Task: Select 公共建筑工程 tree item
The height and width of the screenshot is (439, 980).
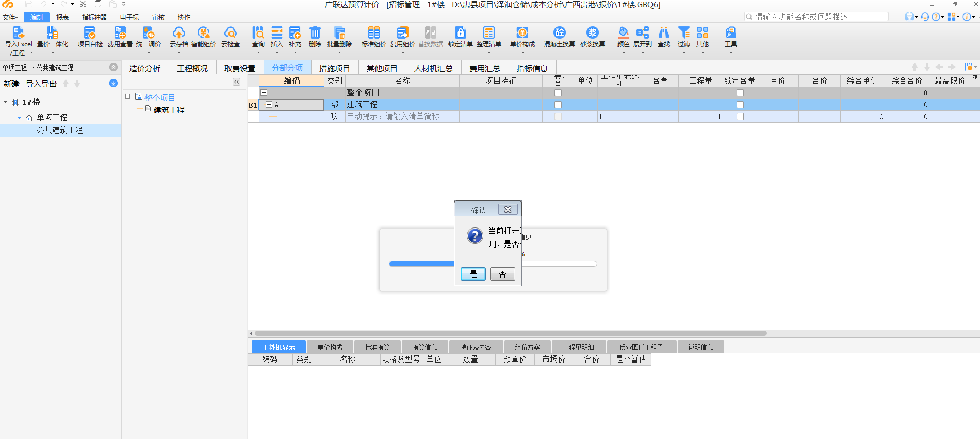Action: click(60, 130)
